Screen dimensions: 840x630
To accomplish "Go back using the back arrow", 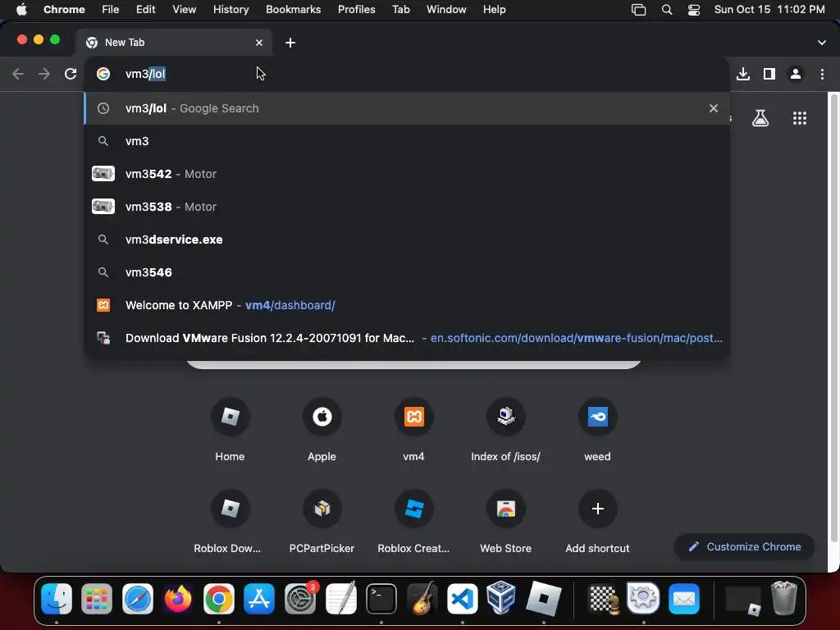I will [18, 74].
